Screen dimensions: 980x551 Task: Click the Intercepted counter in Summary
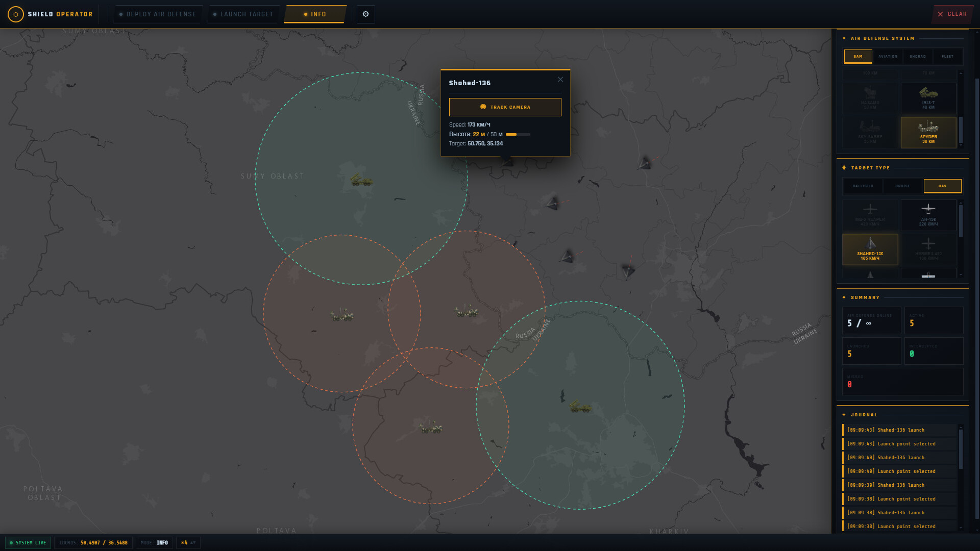(x=934, y=351)
